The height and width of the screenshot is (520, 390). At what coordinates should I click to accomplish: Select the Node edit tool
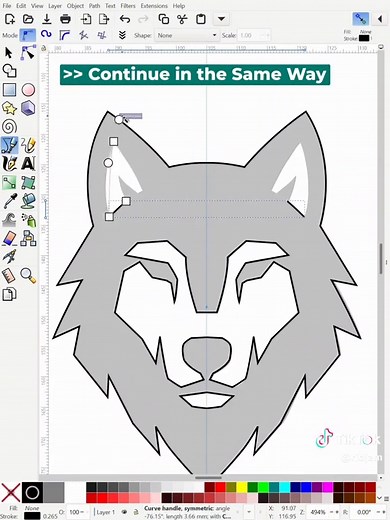coord(28,53)
